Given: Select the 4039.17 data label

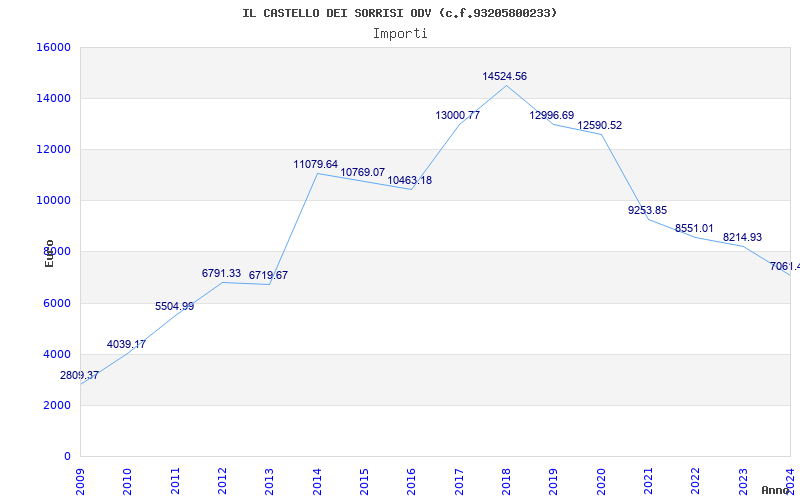Looking at the screenshot, I should point(126,344).
